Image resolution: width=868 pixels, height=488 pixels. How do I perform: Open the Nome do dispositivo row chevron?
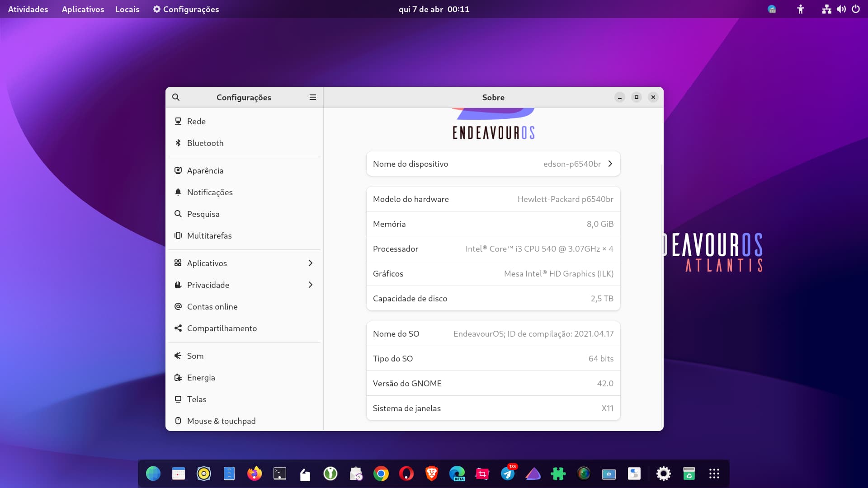[x=610, y=164]
